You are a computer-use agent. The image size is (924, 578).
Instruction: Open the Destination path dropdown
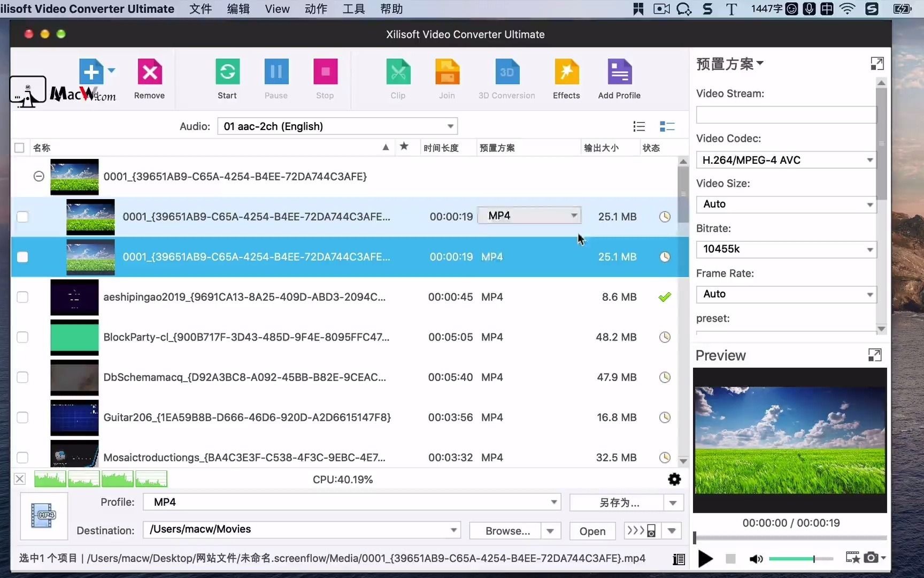(302, 529)
